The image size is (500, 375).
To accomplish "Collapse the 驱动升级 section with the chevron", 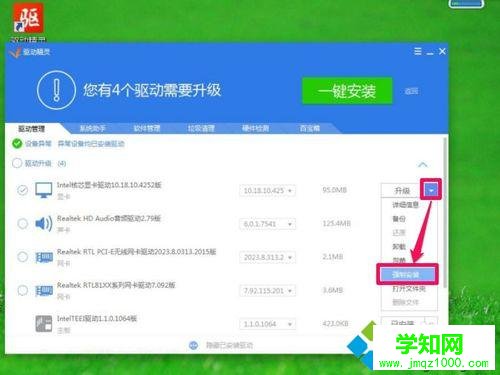I will tap(423, 164).
